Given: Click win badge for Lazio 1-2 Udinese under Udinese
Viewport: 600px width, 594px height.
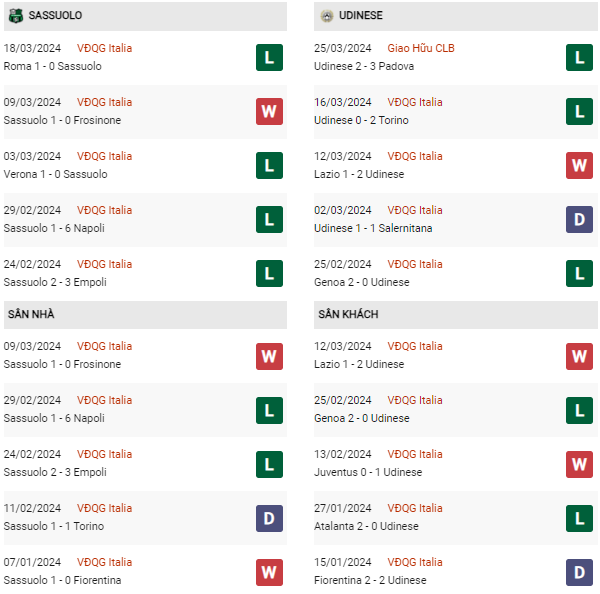Looking at the screenshot, I should 579,165.
